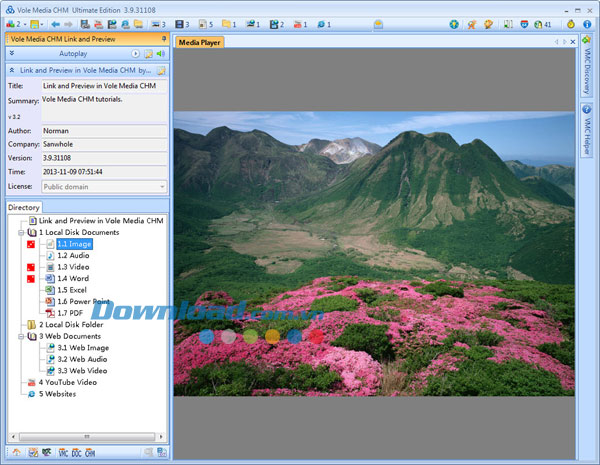This screenshot has width=600, height=465.
Task: Collapse the 1 Local Disk Documents node
Action: tap(21, 232)
